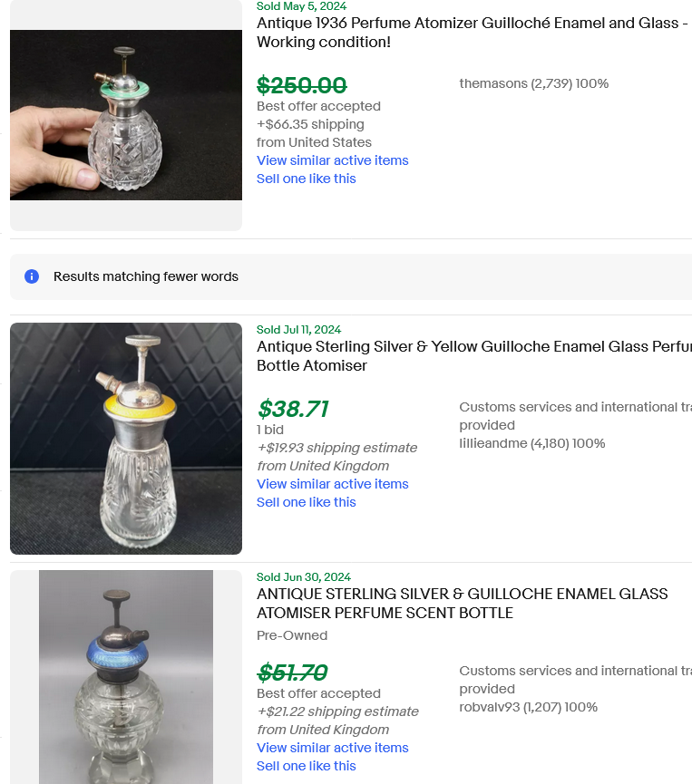View similar active items for the $51.70 listing
The width and height of the screenshot is (692, 784).
click(332, 748)
